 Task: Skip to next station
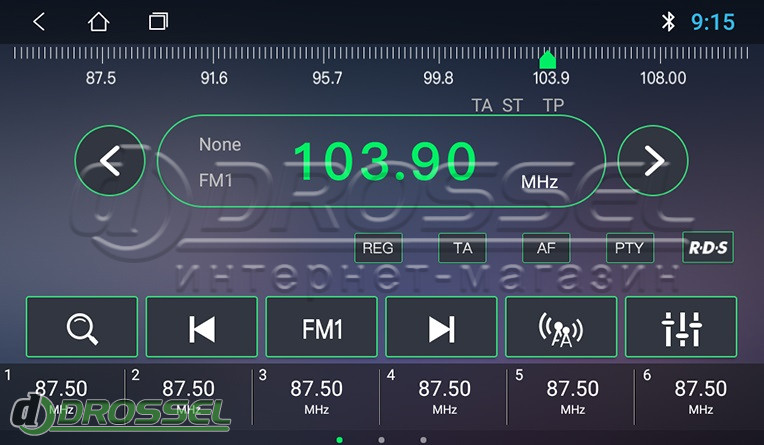click(x=441, y=327)
